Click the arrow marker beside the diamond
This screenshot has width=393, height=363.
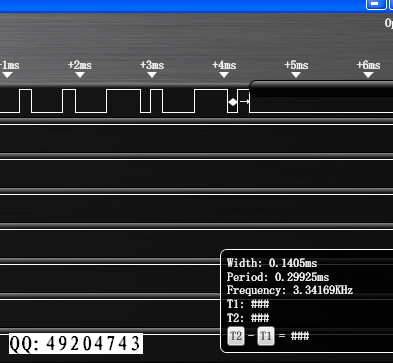click(245, 101)
